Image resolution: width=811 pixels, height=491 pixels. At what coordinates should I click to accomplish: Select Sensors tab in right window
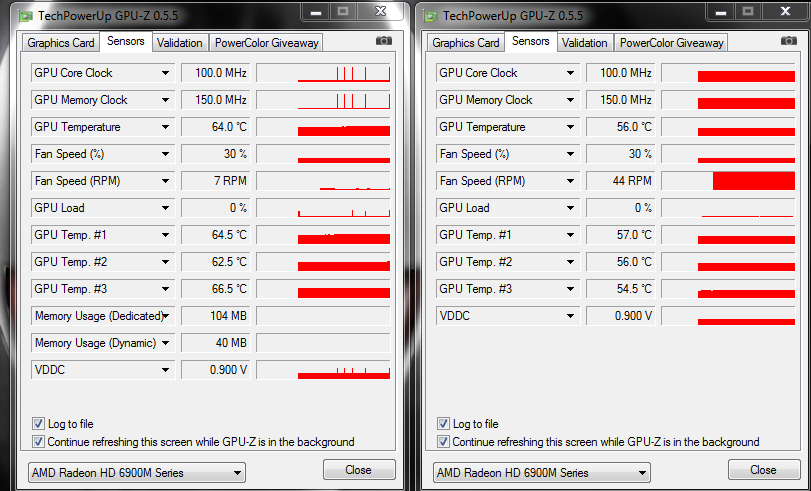point(531,41)
